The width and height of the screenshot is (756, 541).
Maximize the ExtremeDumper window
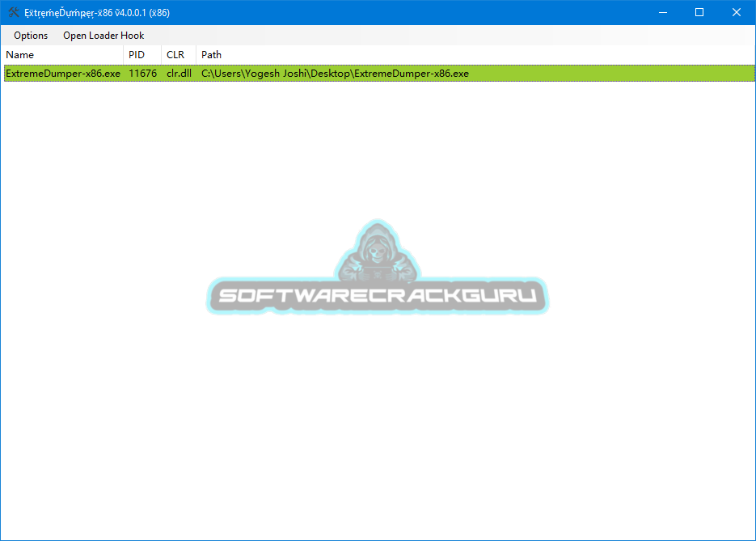coord(699,13)
